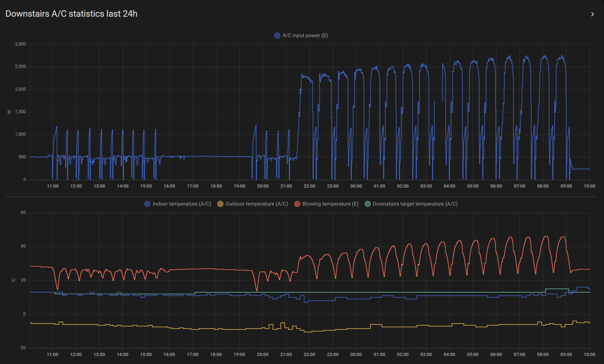Screen dimensions: 604x364
Task: Open card details with the top-right chevron arrow
Action: (592, 14)
